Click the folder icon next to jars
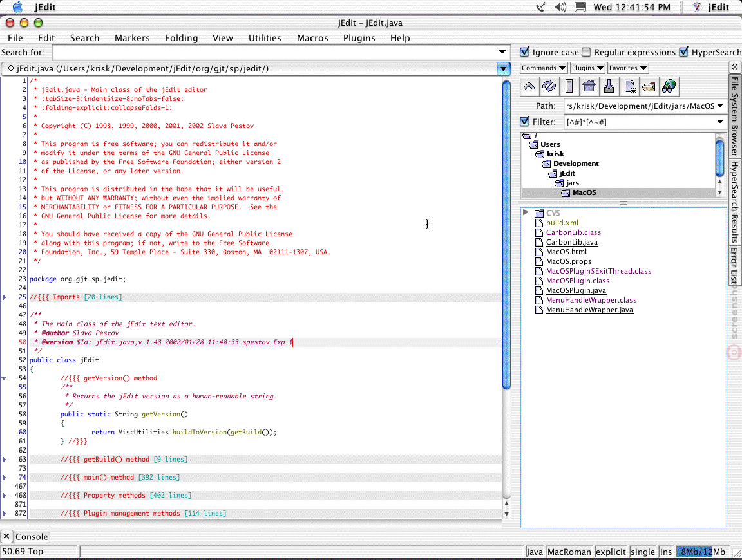The image size is (742, 560). [x=559, y=183]
